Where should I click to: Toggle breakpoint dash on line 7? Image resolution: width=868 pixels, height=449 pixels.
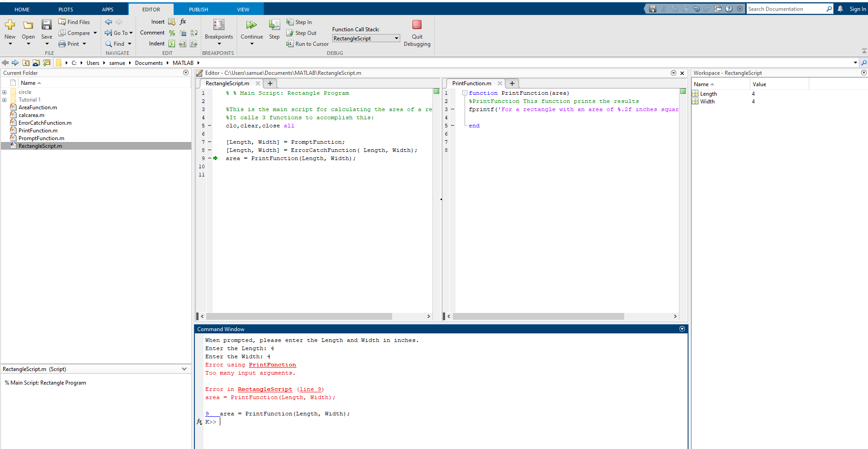(209, 142)
